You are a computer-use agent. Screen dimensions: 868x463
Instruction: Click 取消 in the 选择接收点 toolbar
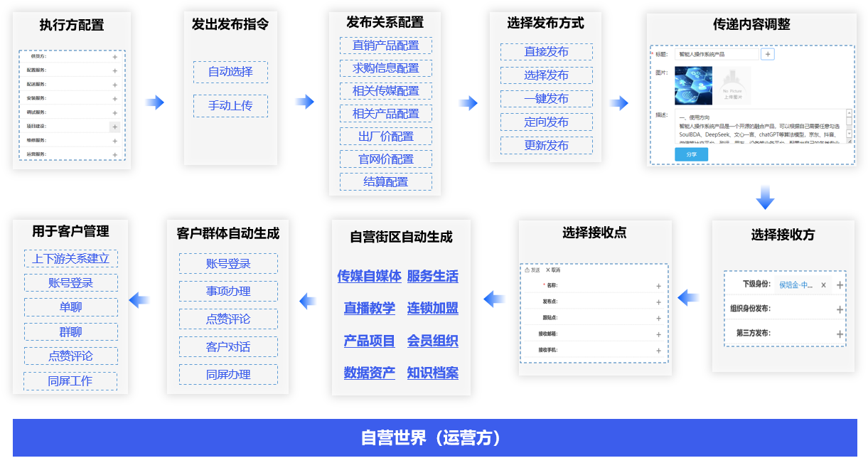point(553,270)
